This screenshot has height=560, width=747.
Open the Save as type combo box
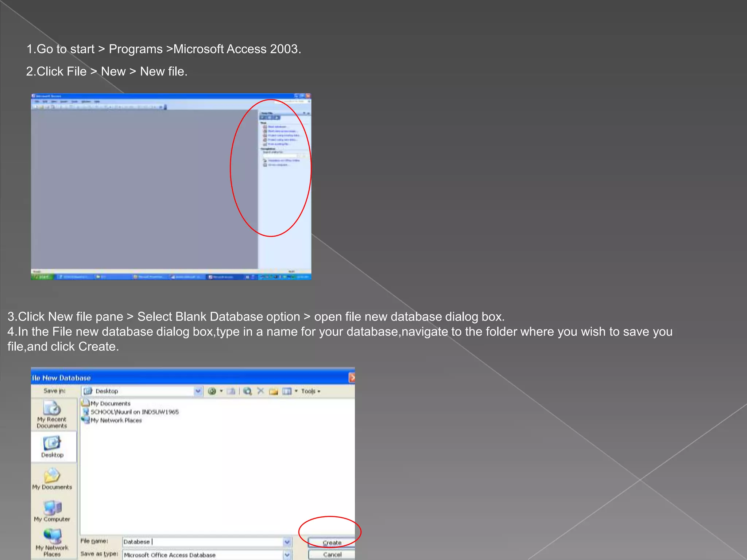[x=207, y=555]
